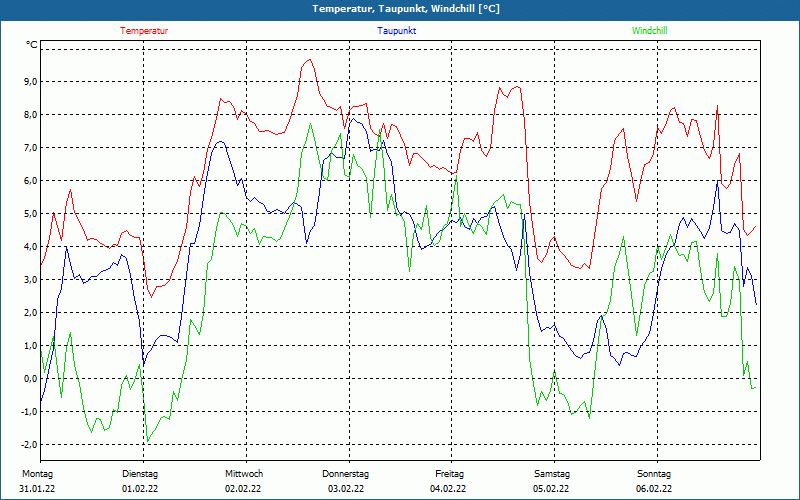Viewport: 800px width, 500px height.
Task: Click the date 04.02.22
Action: [448, 489]
